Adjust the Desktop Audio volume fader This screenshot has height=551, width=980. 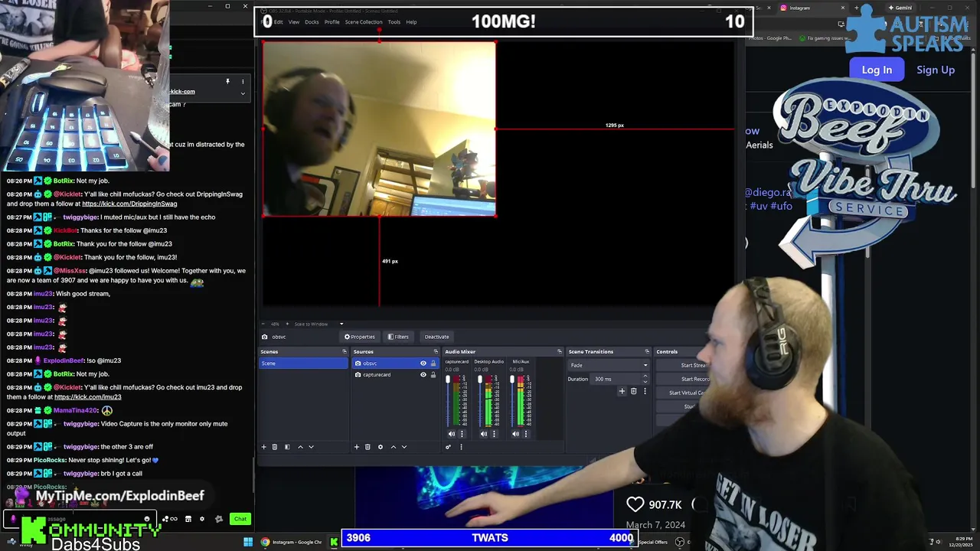pos(480,380)
